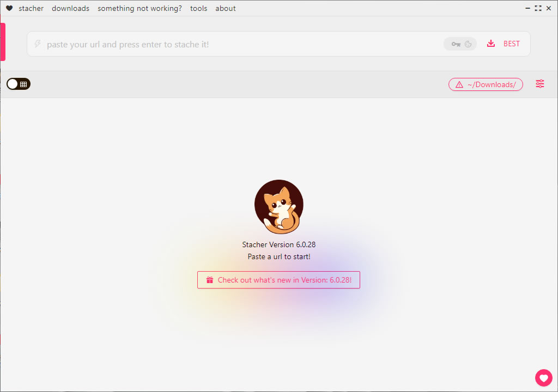Click the lightning bolt icon in the URL bar
Screen dimensions: 558x392
[x=38, y=44]
